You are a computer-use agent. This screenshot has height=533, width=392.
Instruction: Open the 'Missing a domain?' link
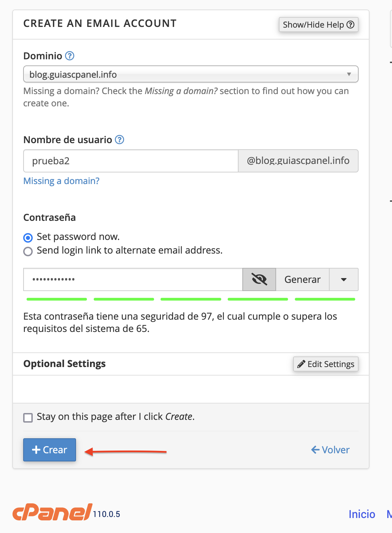click(61, 181)
